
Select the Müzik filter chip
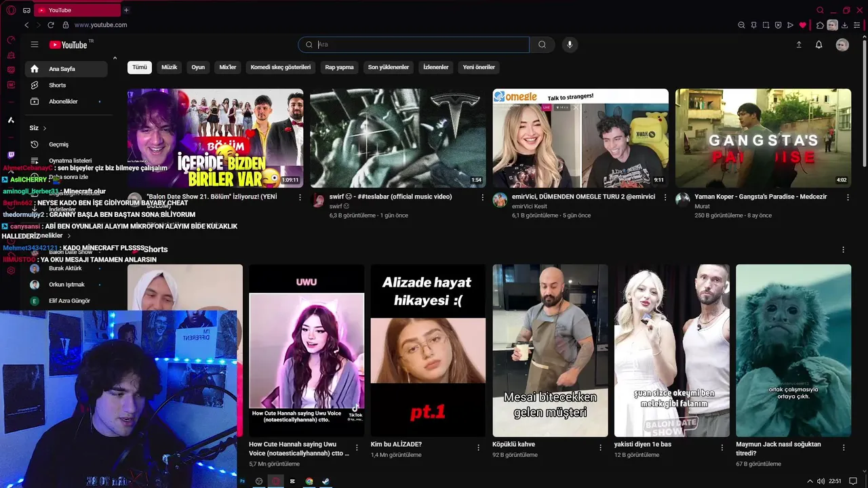click(x=169, y=67)
